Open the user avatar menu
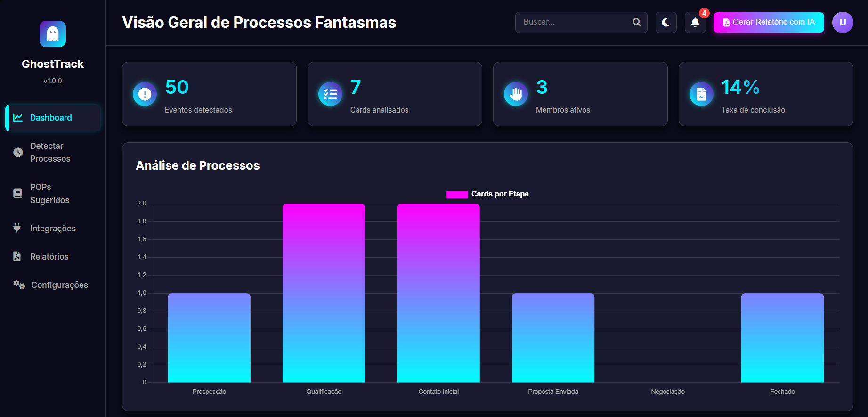The width and height of the screenshot is (868, 417). 842,22
